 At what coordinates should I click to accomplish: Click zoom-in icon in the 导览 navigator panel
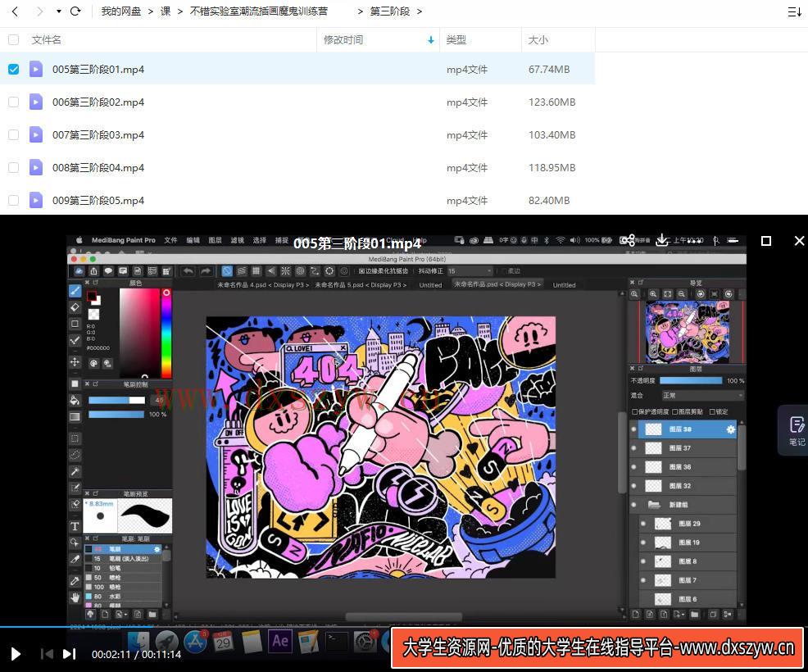coord(653,293)
